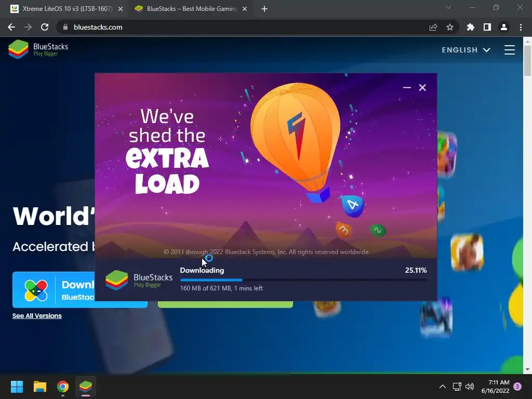Open the notification count badge

click(x=517, y=387)
